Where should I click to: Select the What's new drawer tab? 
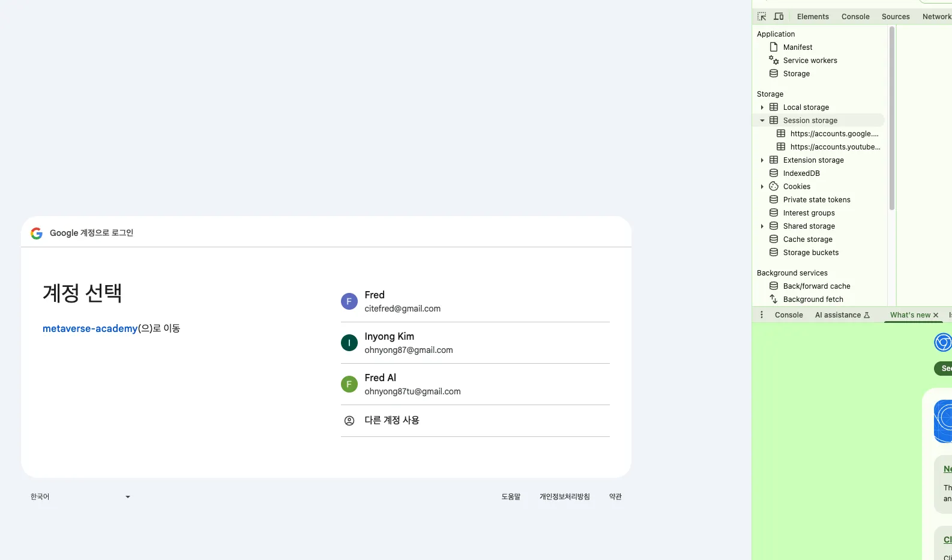910,315
